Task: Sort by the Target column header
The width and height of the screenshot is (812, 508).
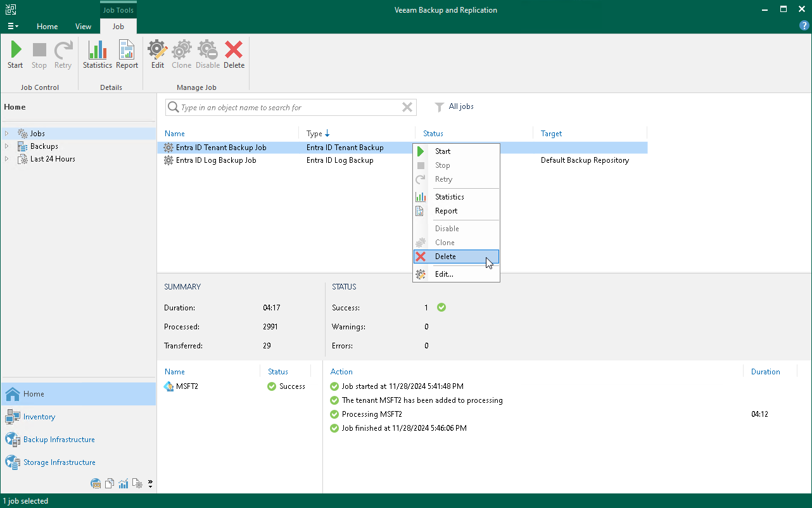Action: [x=552, y=134]
